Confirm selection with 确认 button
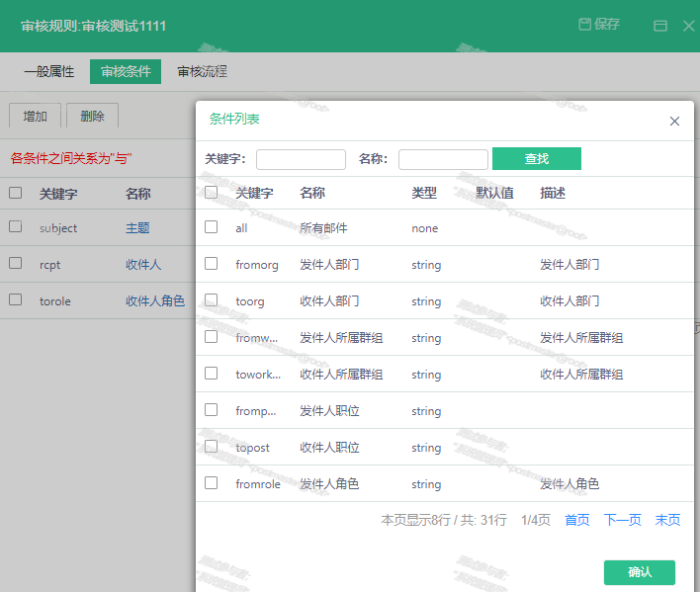Viewport: 700px width, 592px height. click(x=639, y=572)
